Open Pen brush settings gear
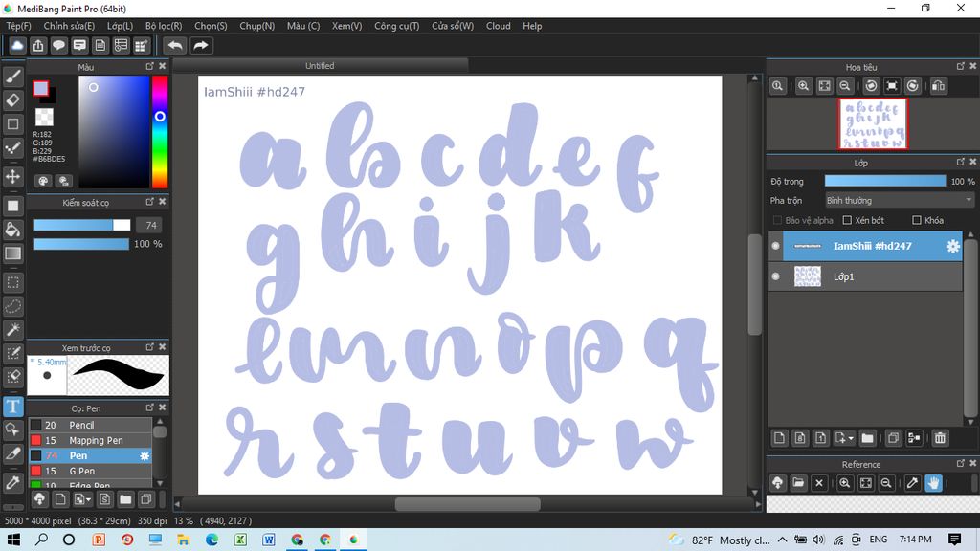Screen dimensions: 980x551 pos(145,456)
